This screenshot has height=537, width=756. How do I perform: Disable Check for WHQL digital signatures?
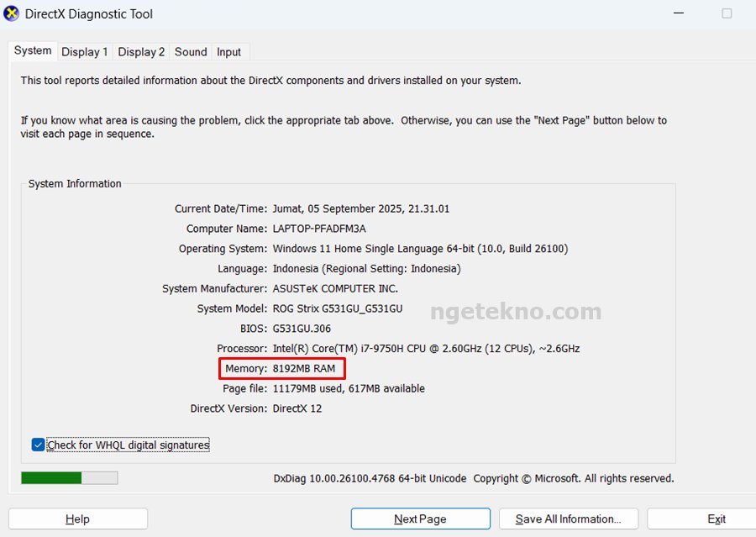[x=38, y=445]
